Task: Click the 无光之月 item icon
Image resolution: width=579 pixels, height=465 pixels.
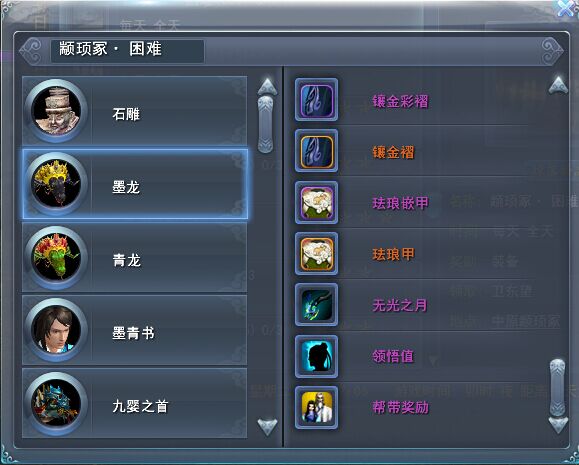Action: [316, 305]
